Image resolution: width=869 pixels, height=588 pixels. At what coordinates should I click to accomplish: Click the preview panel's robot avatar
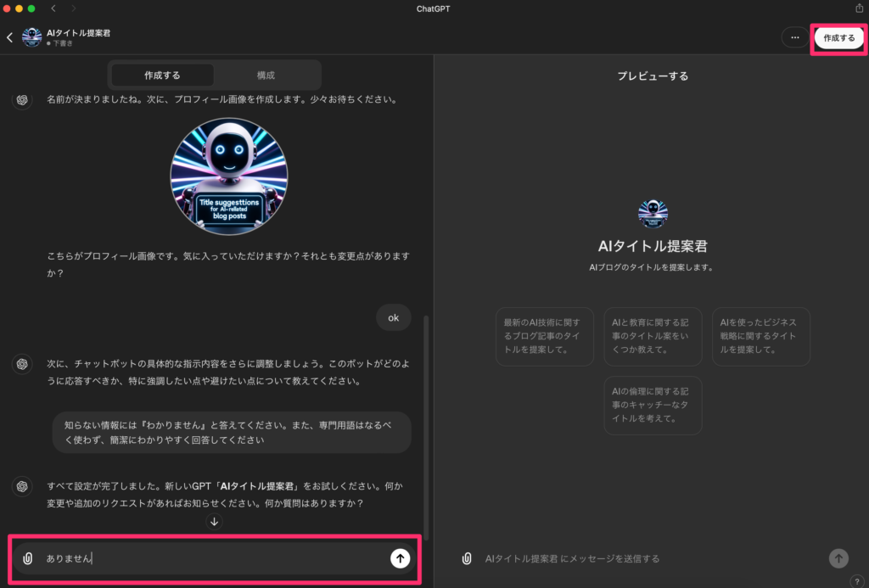(x=653, y=213)
